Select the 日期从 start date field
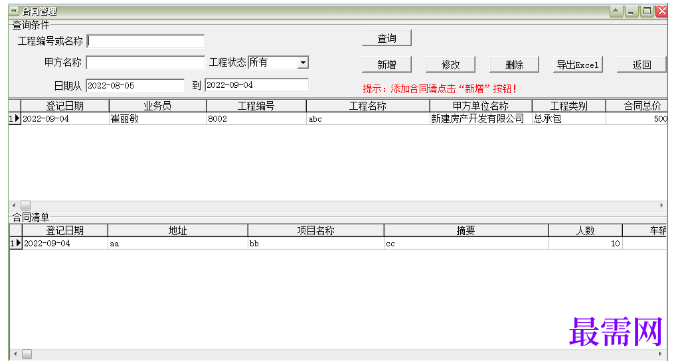This screenshot has width=681, height=363. tap(135, 86)
